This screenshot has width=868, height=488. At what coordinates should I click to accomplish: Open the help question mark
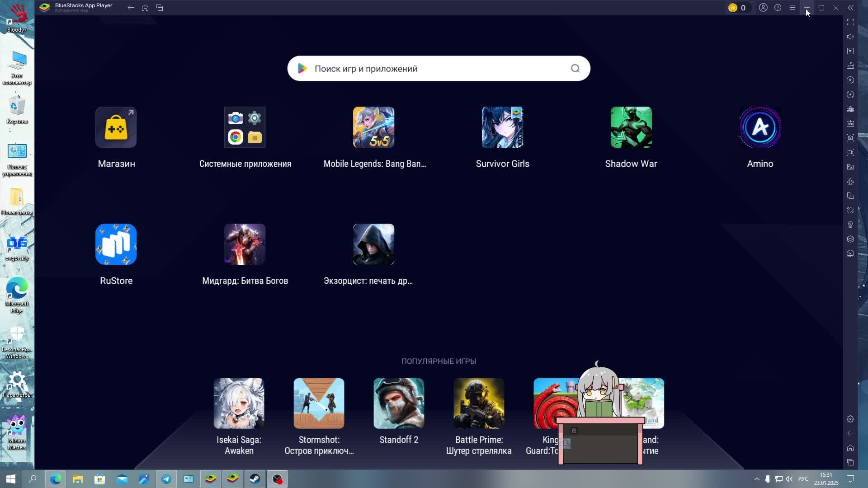click(x=778, y=8)
